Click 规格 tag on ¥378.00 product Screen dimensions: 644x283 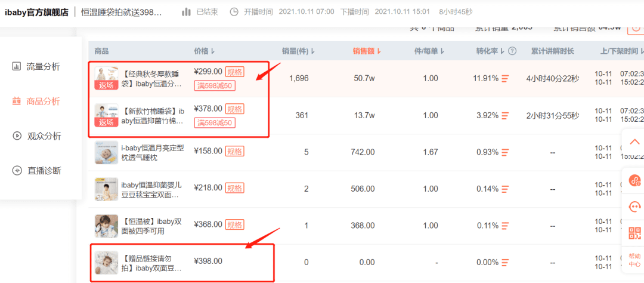pyautogui.click(x=235, y=109)
